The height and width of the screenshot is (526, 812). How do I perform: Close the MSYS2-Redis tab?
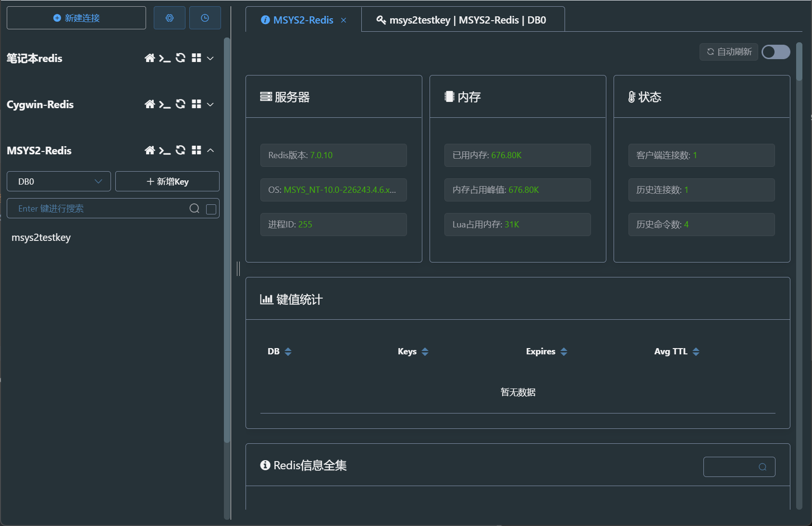(x=344, y=20)
